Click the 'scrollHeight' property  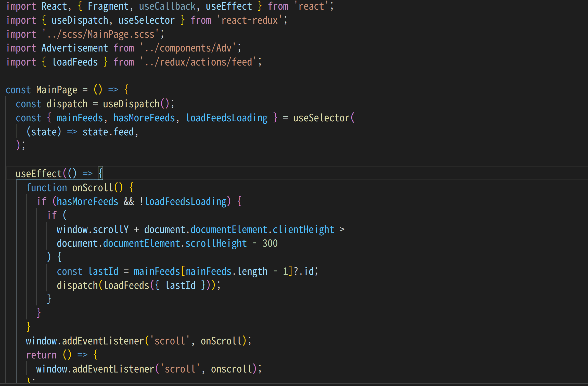[x=216, y=243]
